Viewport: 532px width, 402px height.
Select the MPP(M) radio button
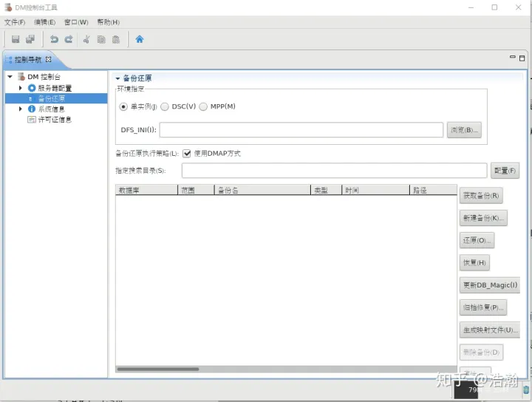(203, 107)
